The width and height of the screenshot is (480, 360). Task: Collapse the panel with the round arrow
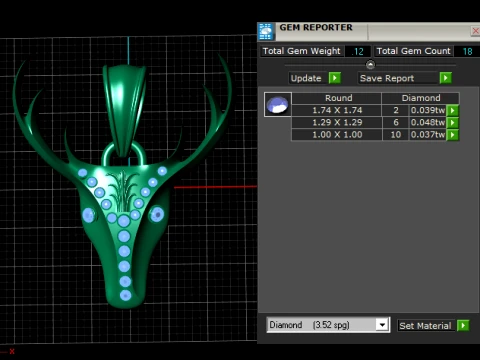(370, 64)
